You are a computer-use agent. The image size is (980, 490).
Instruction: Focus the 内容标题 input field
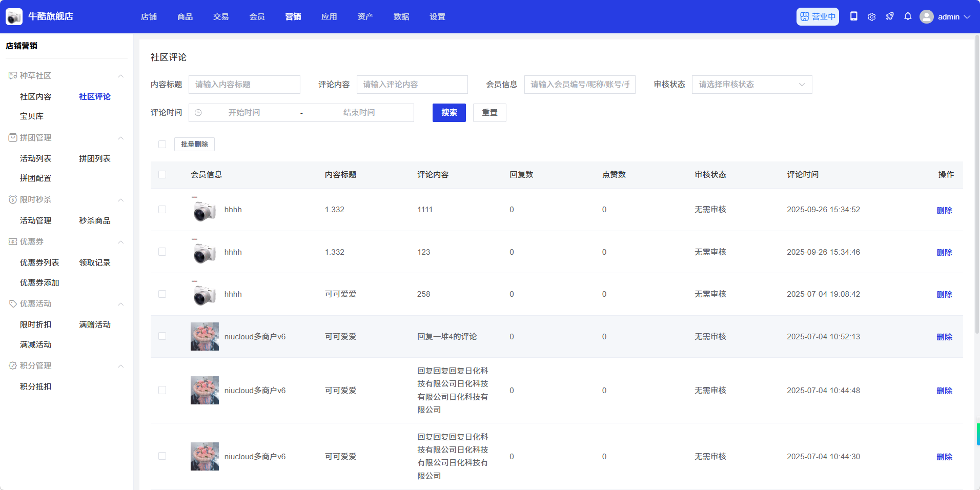tap(244, 85)
